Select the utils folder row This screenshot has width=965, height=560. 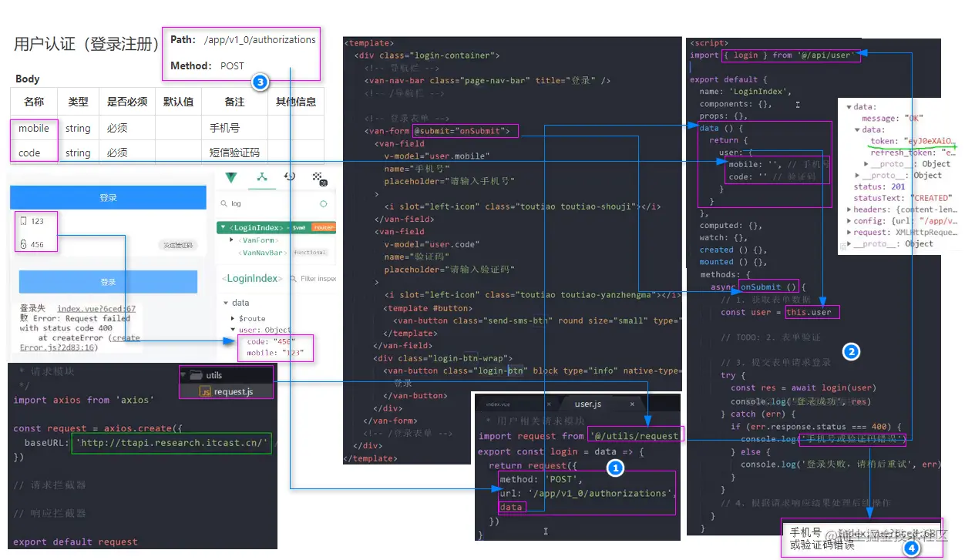tap(226, 375)
